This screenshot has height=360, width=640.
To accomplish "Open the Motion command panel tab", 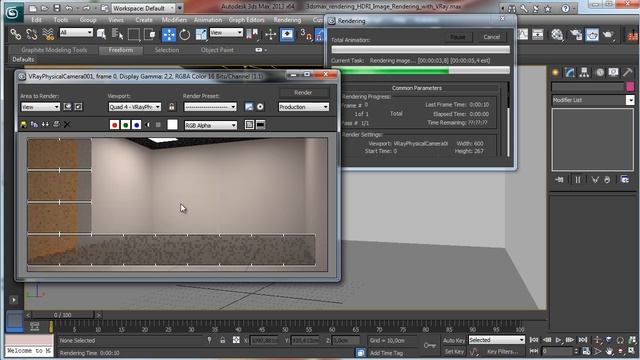I will pyautogui.click(x=599, y=73).
